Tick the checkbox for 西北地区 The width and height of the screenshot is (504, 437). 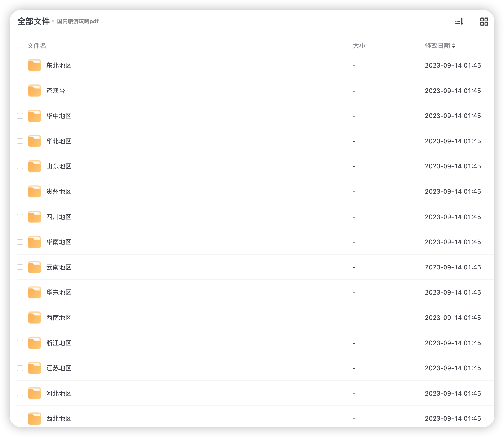pyautogui.click(x=20, y=418)
